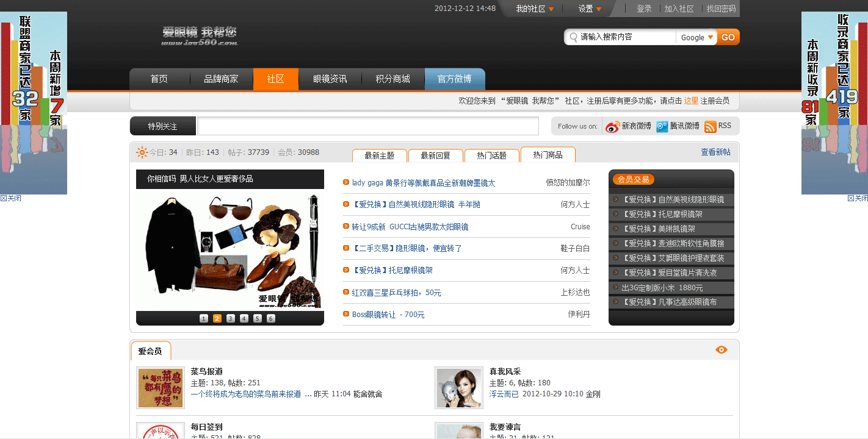
Task: Go to slideshow slide 1
Action: pyautogui.click(x=204, y=318)
